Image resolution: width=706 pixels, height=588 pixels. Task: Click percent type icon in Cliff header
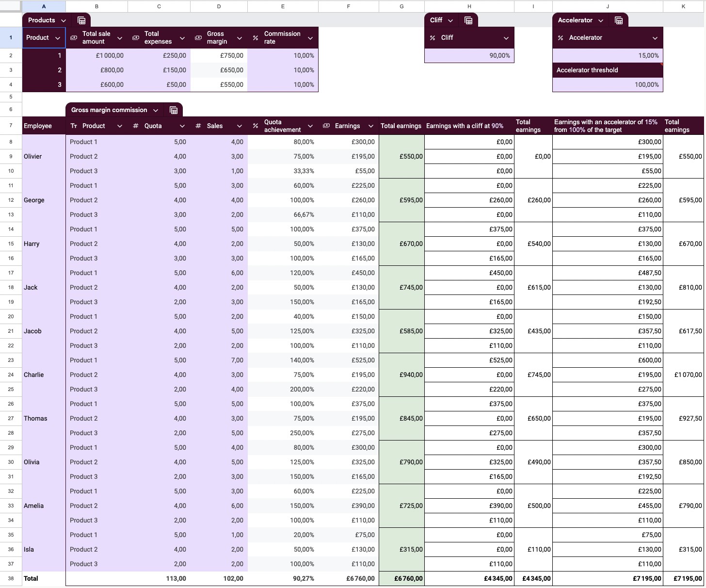click(x=433, y=38)
